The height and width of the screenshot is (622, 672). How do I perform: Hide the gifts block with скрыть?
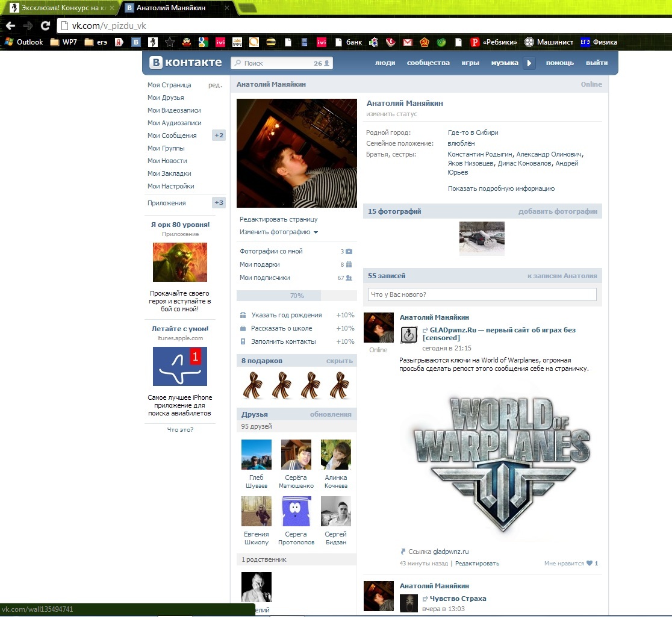(339, 361)
